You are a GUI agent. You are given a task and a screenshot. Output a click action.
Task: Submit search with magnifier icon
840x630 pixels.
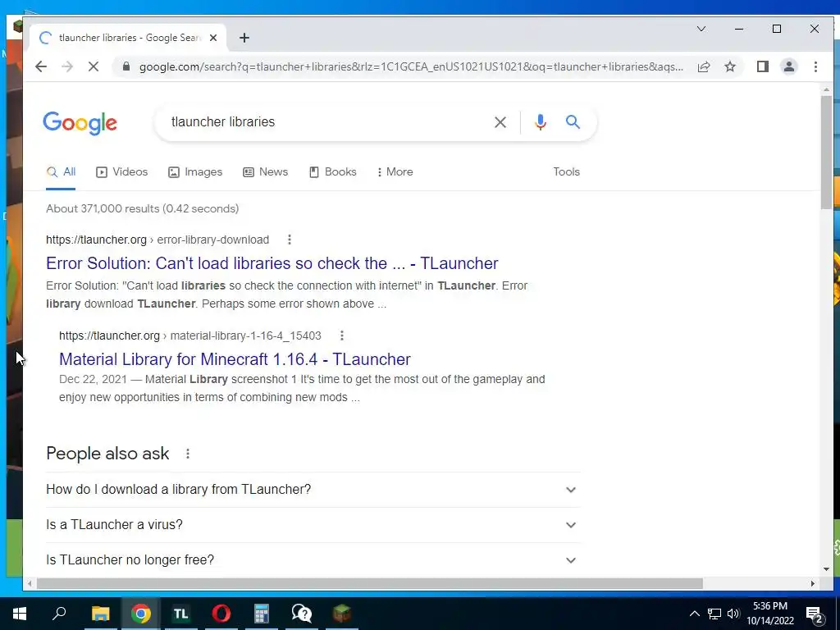click(x=573, y=122)
